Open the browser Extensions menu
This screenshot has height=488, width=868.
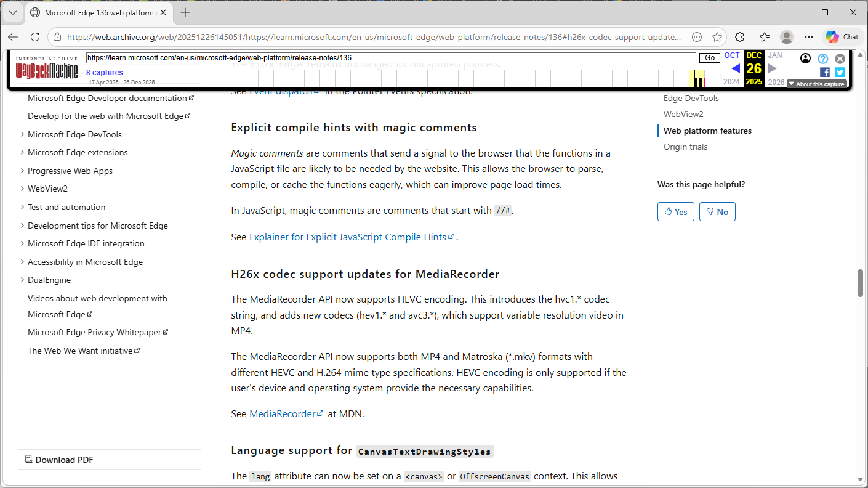coord(740,37)
